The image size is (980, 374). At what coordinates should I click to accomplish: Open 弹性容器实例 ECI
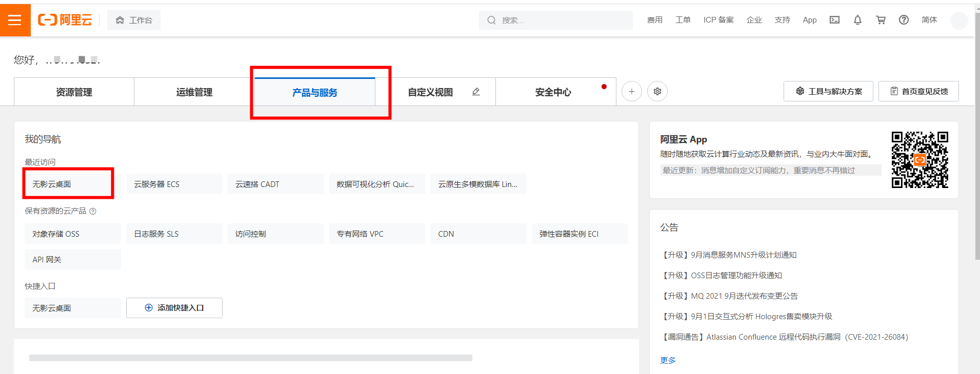(580, 234)
